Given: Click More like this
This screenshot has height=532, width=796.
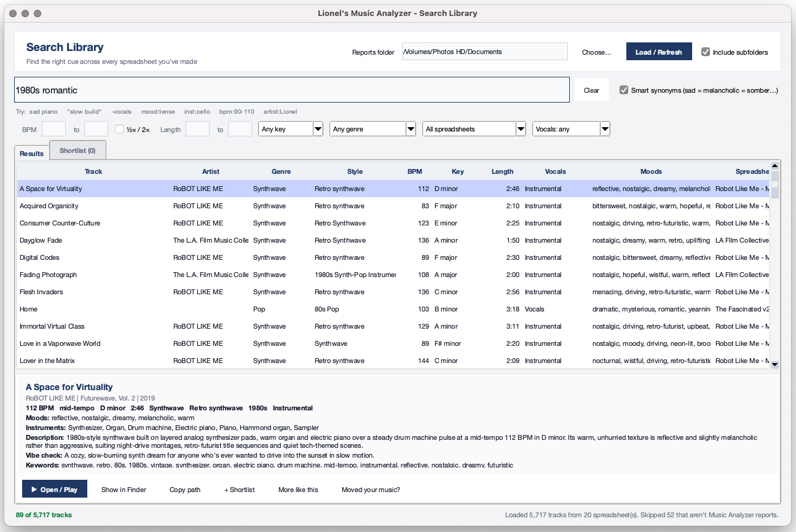Looking at the screenshot, I should pos(298,490).
